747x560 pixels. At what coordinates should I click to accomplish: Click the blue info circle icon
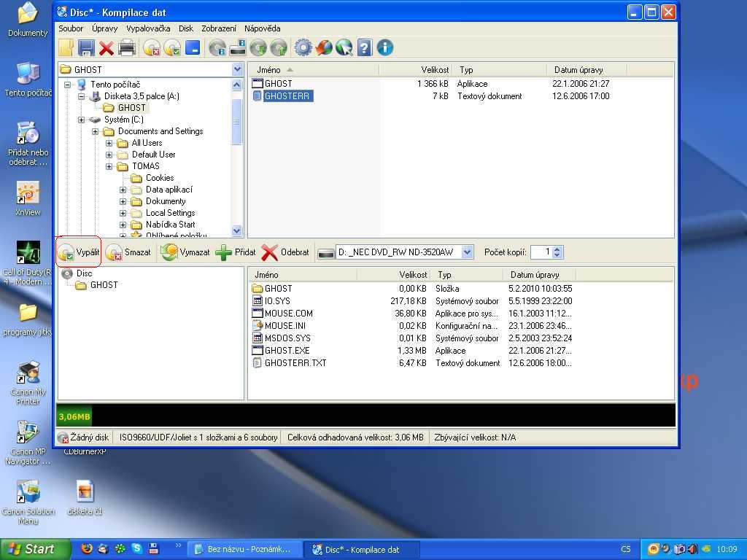coord(385,48)
